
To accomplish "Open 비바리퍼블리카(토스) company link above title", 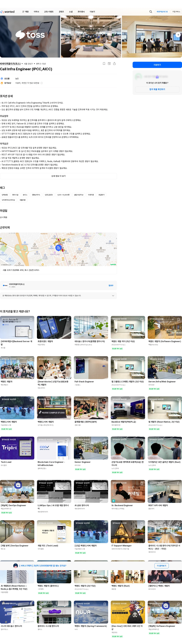I will tap(10, 64).
